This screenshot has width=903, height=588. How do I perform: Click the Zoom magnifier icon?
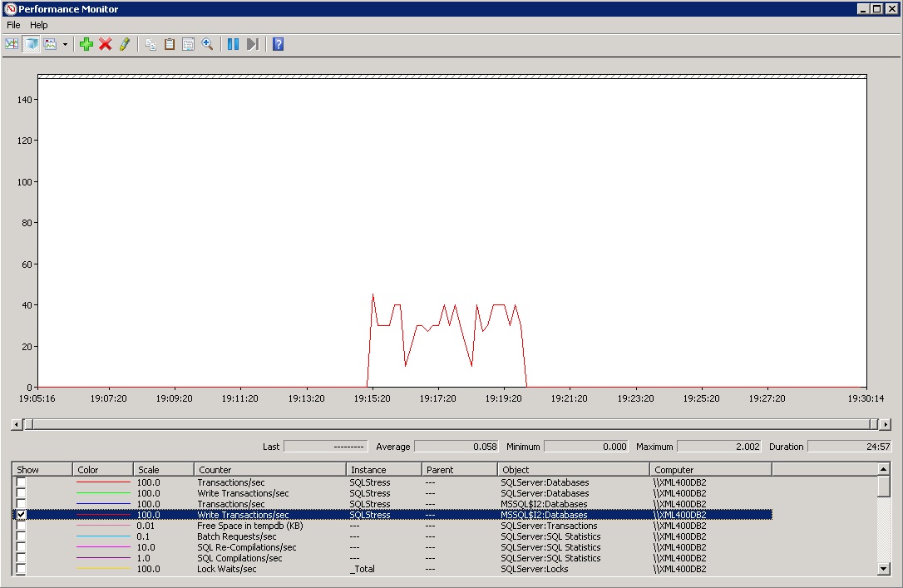pos(208,44)
